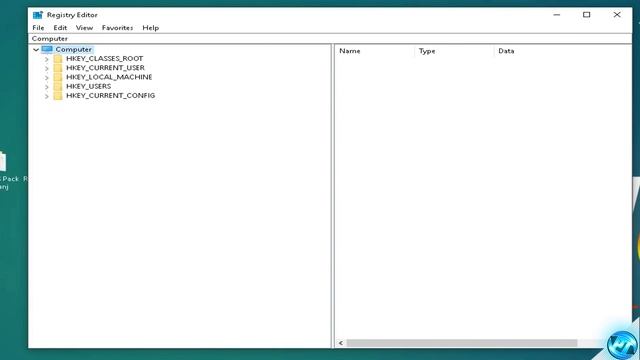Expand the HKEY_CURRENT_CONFIG key
This screenshot has height=360, width=640.
47,96
